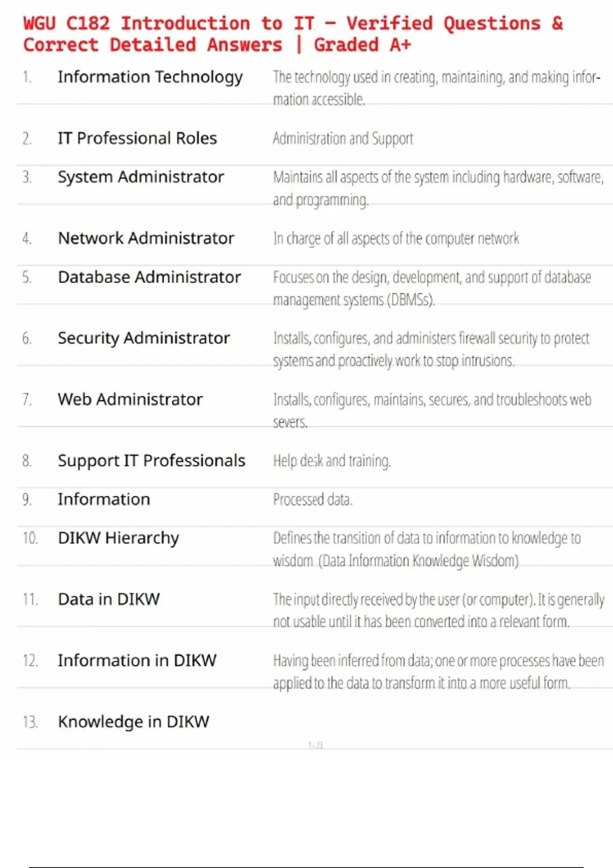Click the "DIKW Hierarchy" term

pyautogui.click(x=118, y=538)
